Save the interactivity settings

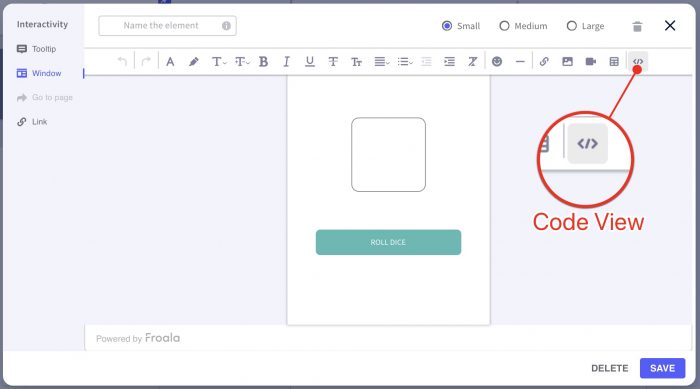[662, 368]
